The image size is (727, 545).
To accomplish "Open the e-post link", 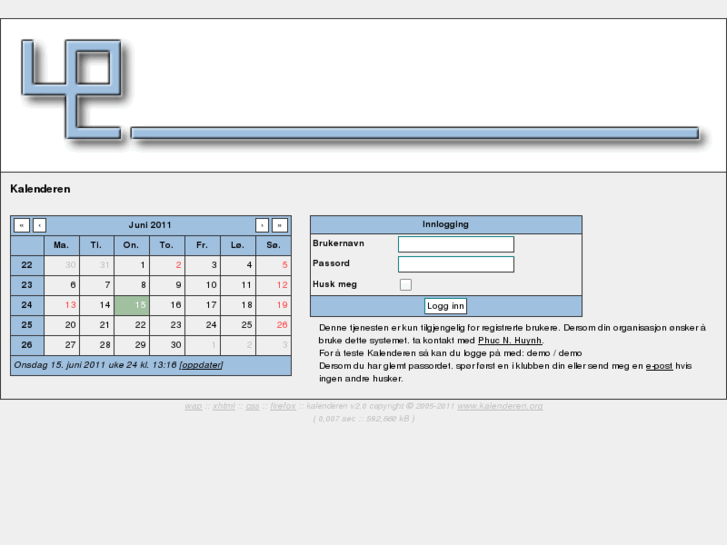I will pos(659,366).
